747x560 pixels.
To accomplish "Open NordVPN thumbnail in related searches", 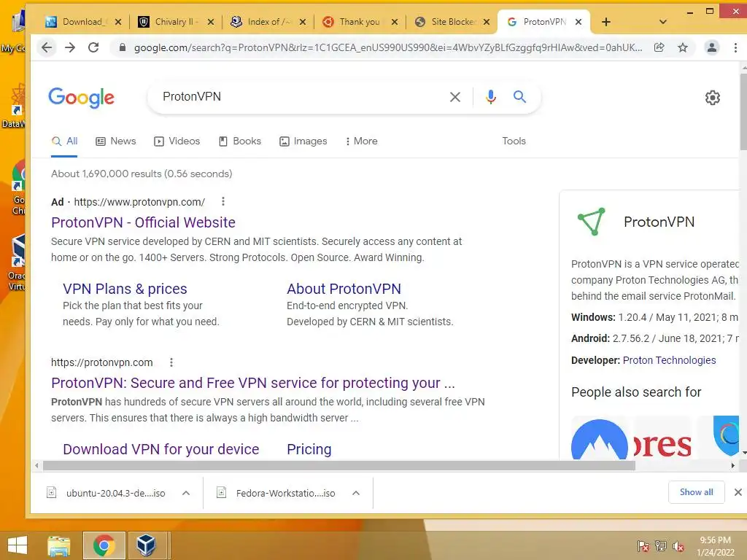I will tap(600, 439).
